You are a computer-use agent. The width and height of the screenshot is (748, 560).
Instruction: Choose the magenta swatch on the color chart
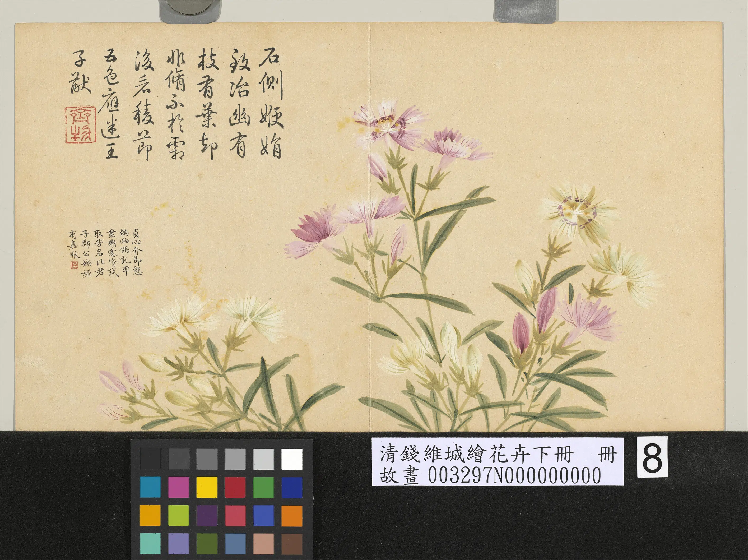click(179, 487)
